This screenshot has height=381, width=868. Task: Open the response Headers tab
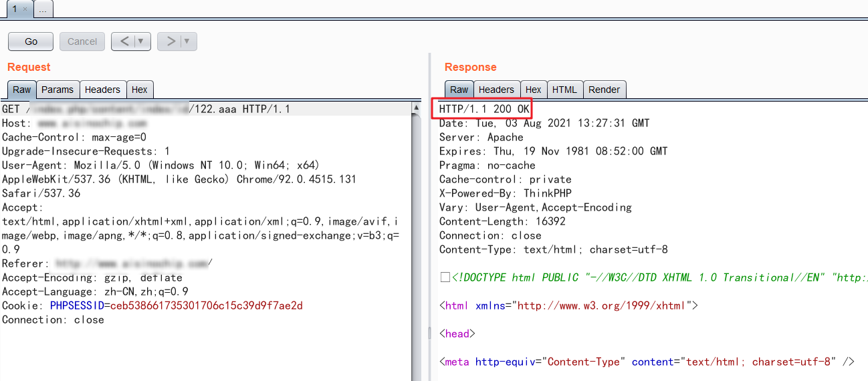pos(496,90)
